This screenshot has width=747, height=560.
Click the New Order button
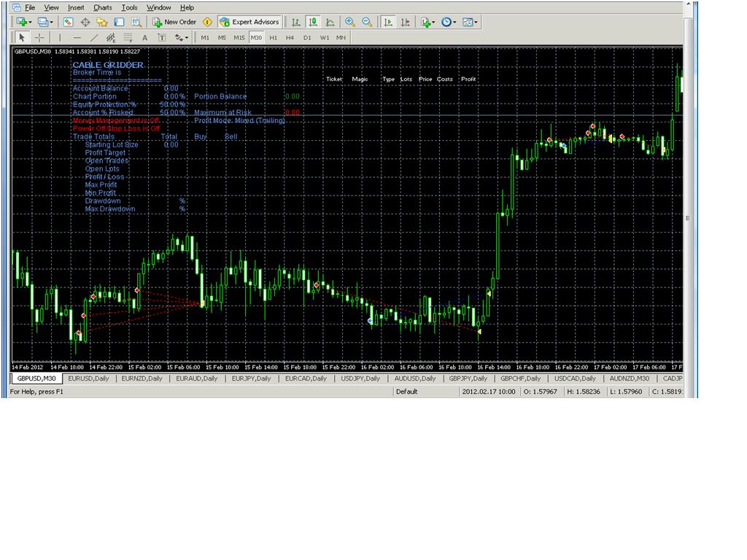pyautogui.click(x=174, y=22)
